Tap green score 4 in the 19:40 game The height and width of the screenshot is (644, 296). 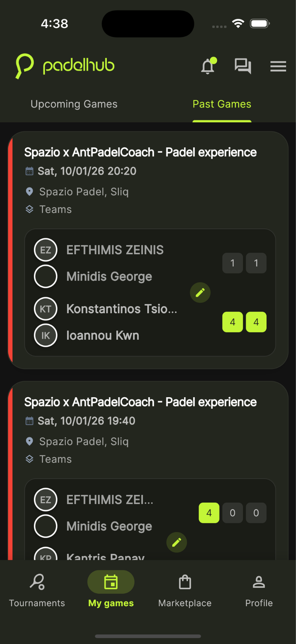coord(209,513)
